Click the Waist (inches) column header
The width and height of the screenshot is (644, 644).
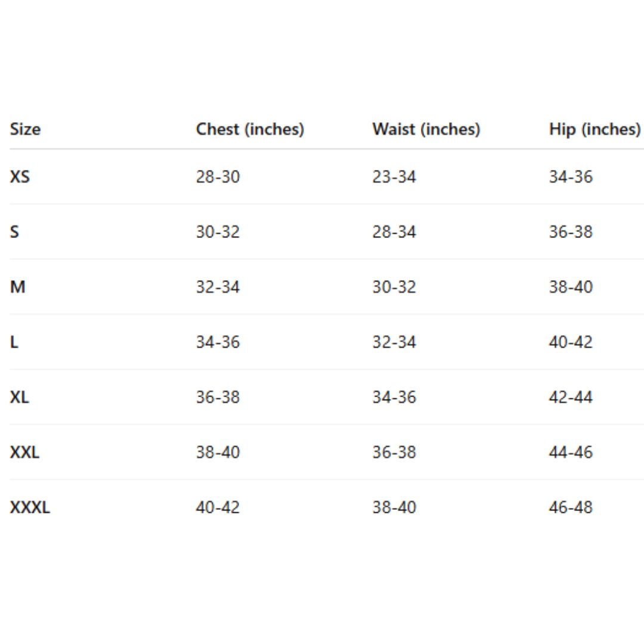(426, 129)
